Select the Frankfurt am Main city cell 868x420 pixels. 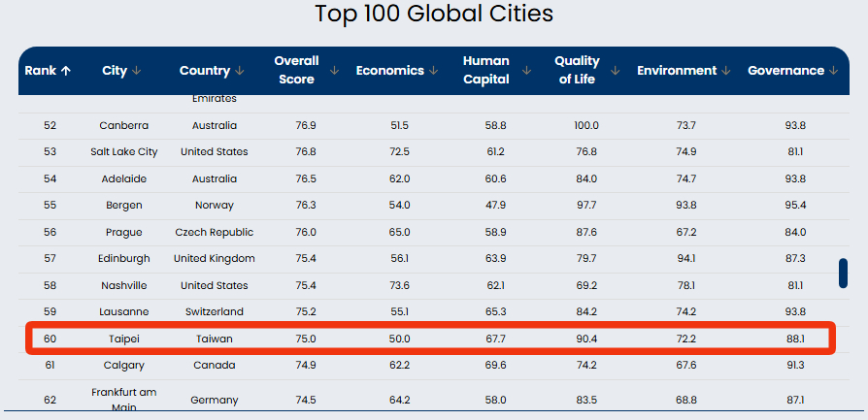click(x=124, y=400)
